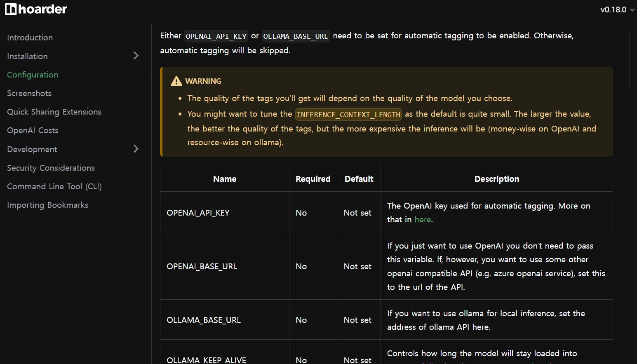The height and width of the screenshot is (364, 637).
Task: View Security Considerations page
Action: click(51, 168)
